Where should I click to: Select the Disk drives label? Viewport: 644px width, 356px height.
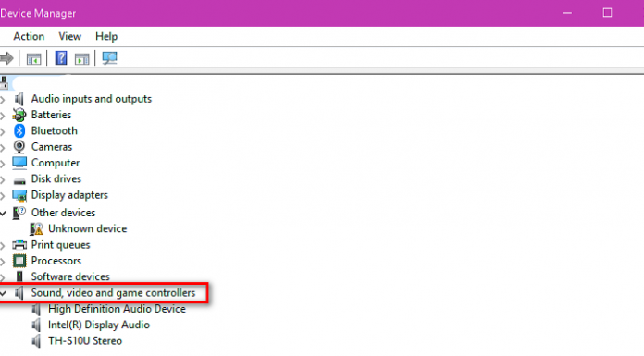56,179
